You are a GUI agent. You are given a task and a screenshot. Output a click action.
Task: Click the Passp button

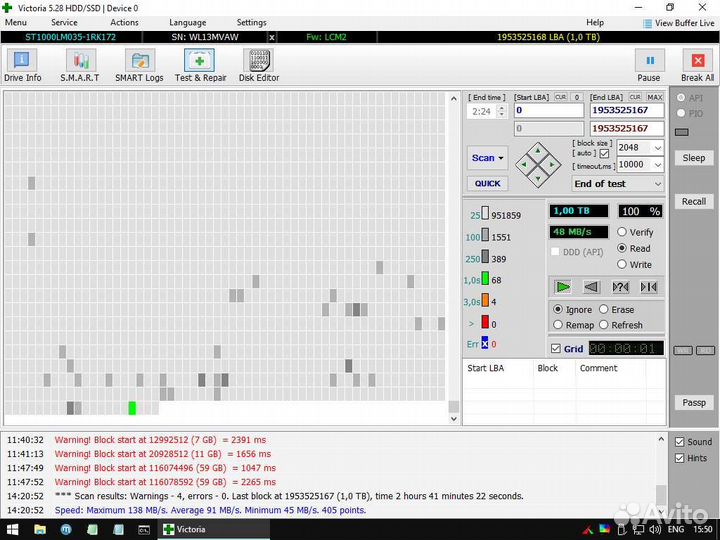pyautogui.click(x=693, y=403)
